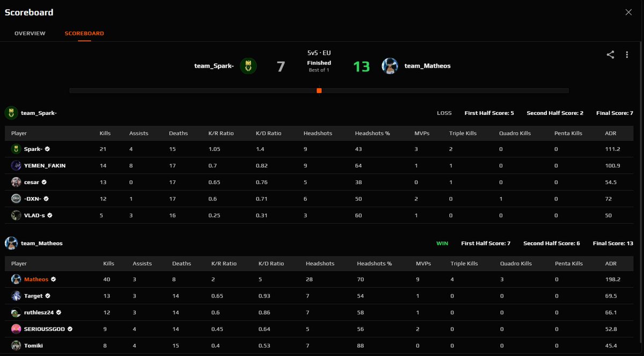The height and width of the screenshot is (356, 644).
Task: Click the green WIN label
Action: point(442,243)
